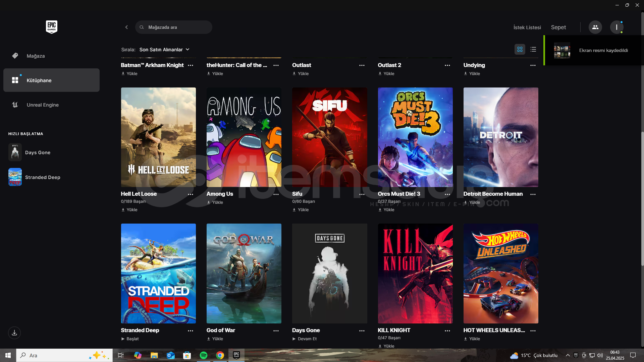Open options menu for Orcs Must Die! 3
The width and height of the screenshot is (644, 362).
[x=447, y=194]
